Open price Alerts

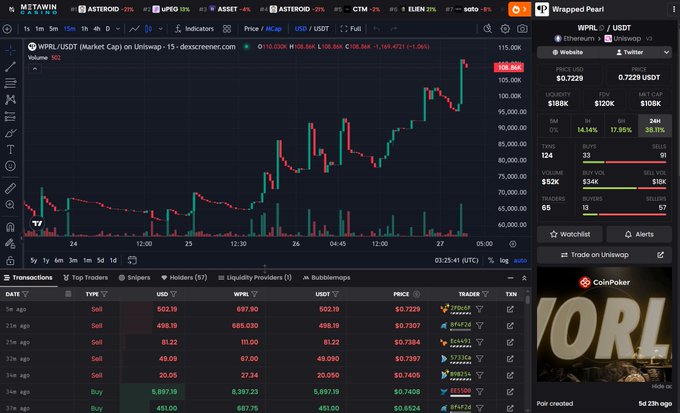pyautogui.click(x=639, y=234)
